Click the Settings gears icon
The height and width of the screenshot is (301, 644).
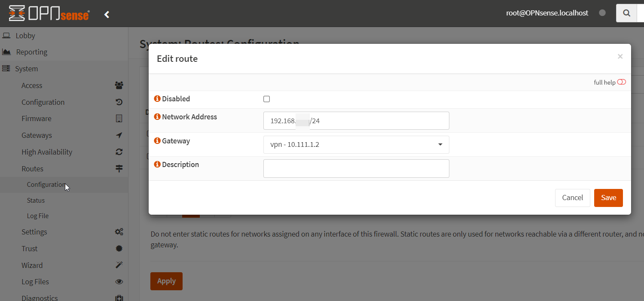tap(119, 231)
